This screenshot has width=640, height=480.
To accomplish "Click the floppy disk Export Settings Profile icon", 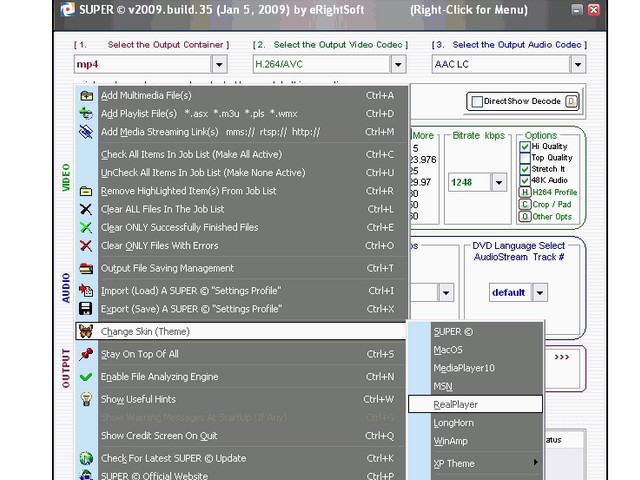I will (x=86, y=309).
